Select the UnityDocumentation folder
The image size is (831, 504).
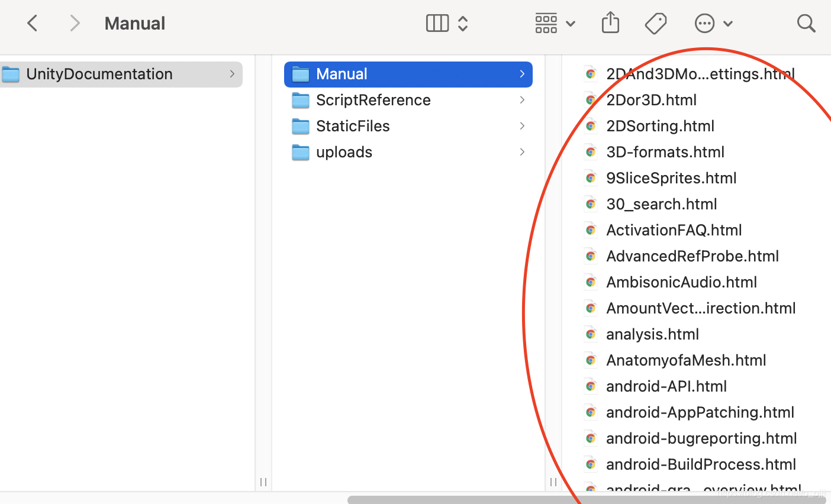click(121, 74)
